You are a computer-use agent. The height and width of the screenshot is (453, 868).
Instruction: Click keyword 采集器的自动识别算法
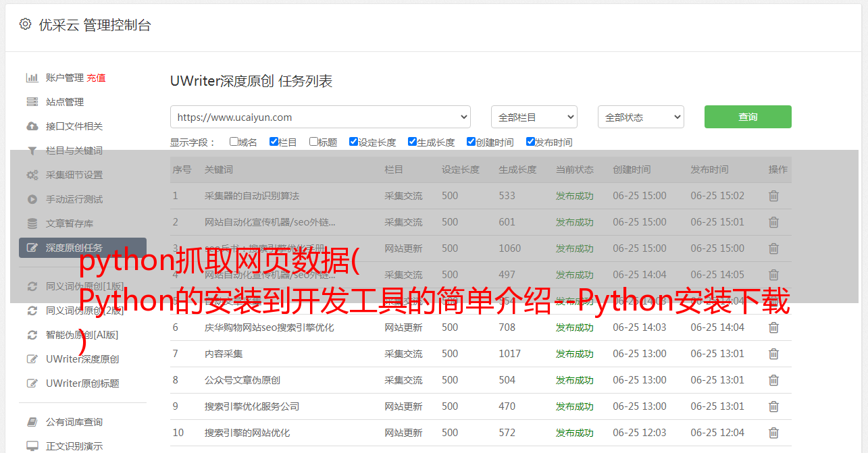point(252,196)
